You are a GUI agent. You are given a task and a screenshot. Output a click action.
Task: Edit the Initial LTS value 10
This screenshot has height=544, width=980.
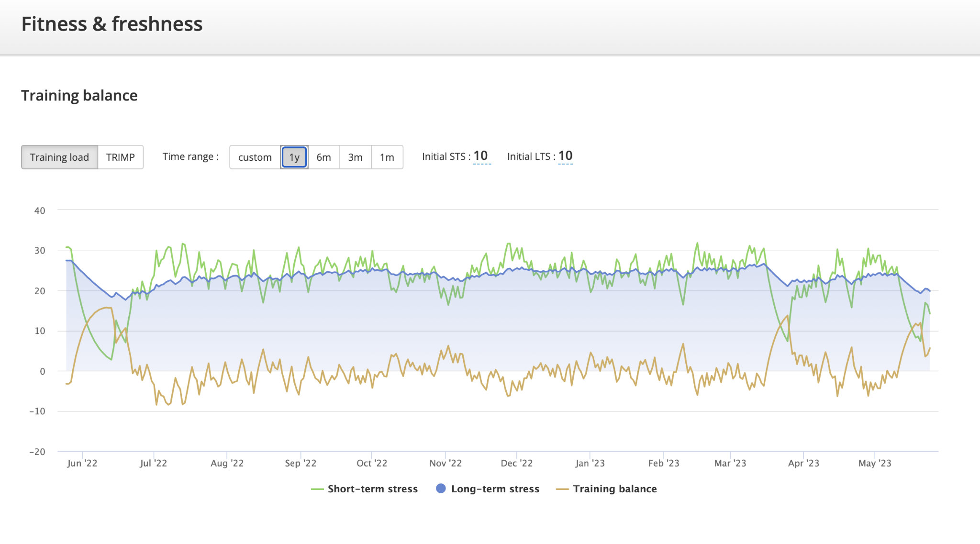565,156
